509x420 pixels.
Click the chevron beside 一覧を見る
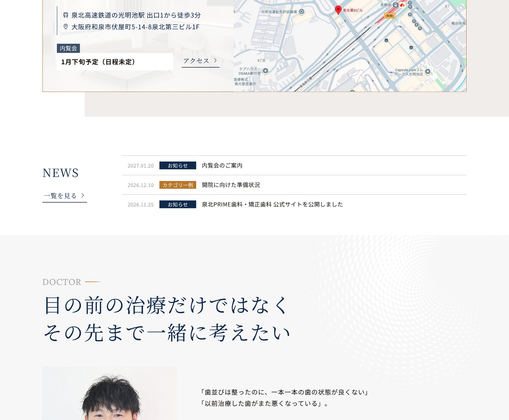coord(83,195)
